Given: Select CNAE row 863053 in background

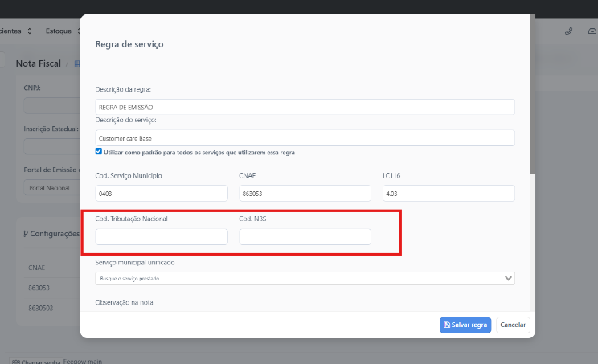Looking at the screenshot, I should pyautogui.click(x=39, y=288).
